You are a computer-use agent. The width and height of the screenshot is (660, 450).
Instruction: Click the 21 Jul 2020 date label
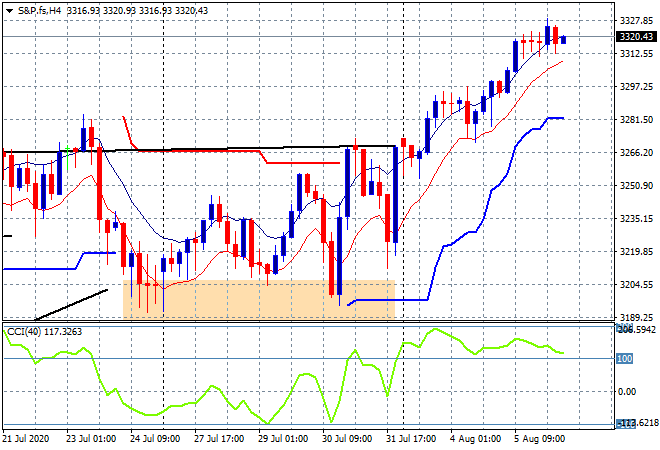26,439
